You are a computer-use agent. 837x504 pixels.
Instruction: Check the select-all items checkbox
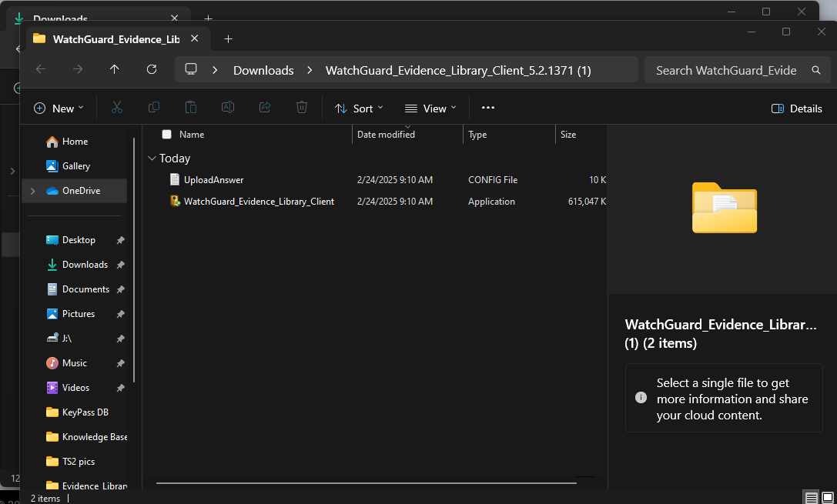tap(166, 135)
